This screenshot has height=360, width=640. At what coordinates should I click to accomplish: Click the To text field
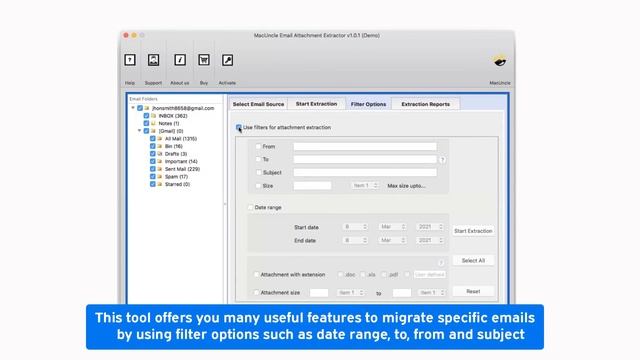tap(365, 159)
